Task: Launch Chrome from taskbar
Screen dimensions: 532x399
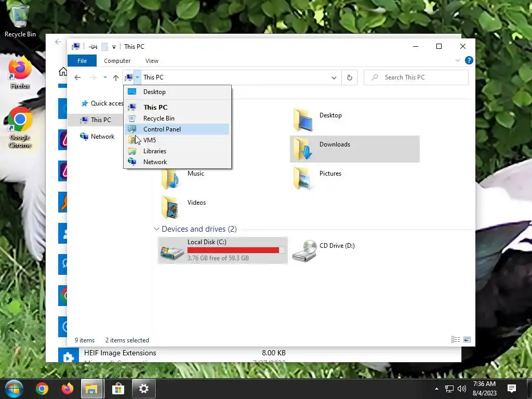Action: click(42, 389)
